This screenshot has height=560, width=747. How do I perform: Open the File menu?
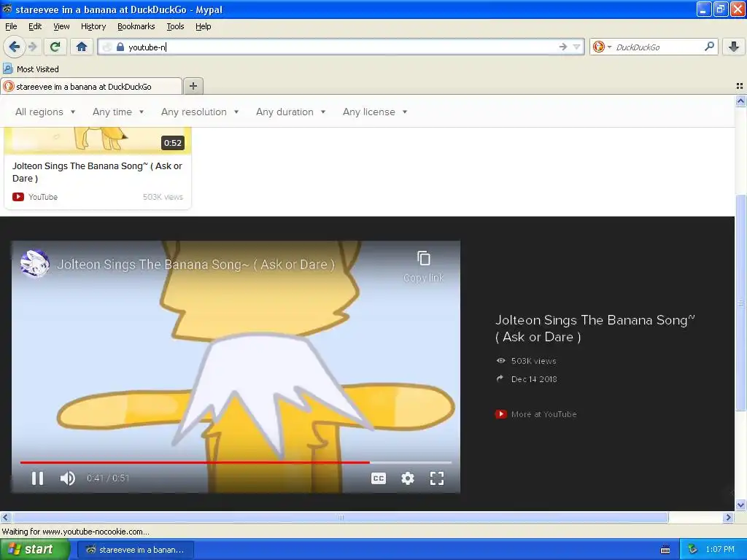[11, 26]
